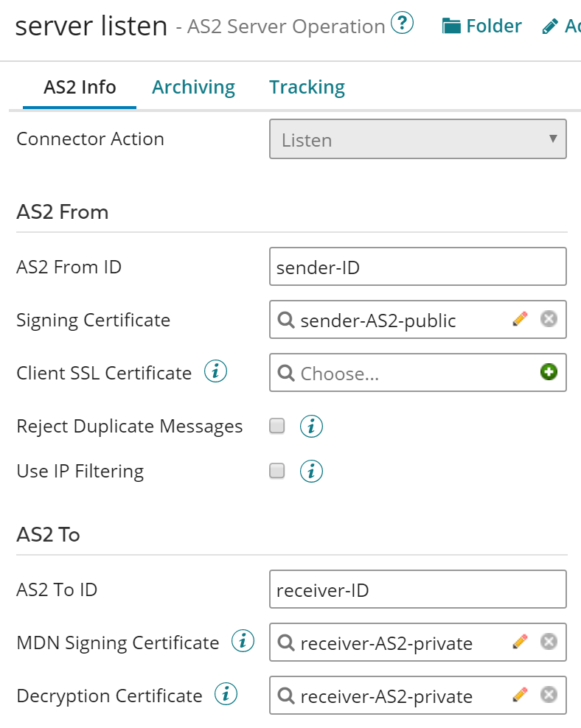Remove the sender-AS2-public signing certificate

coord(549,320)
